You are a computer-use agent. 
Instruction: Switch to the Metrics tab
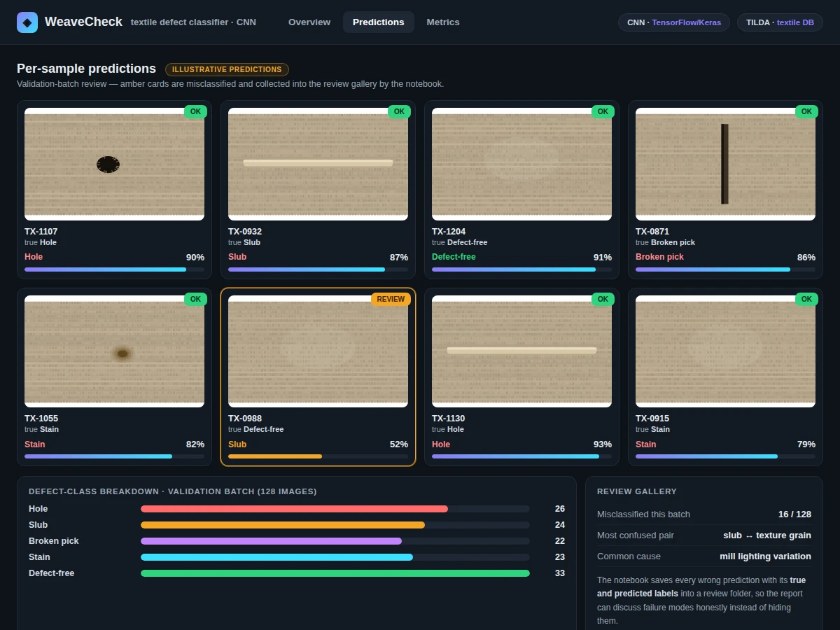click(443, 22)
